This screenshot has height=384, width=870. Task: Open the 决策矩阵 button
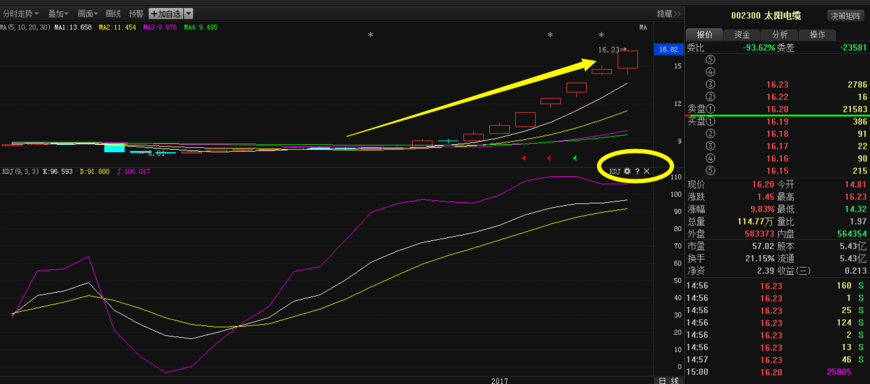[846, 16]
